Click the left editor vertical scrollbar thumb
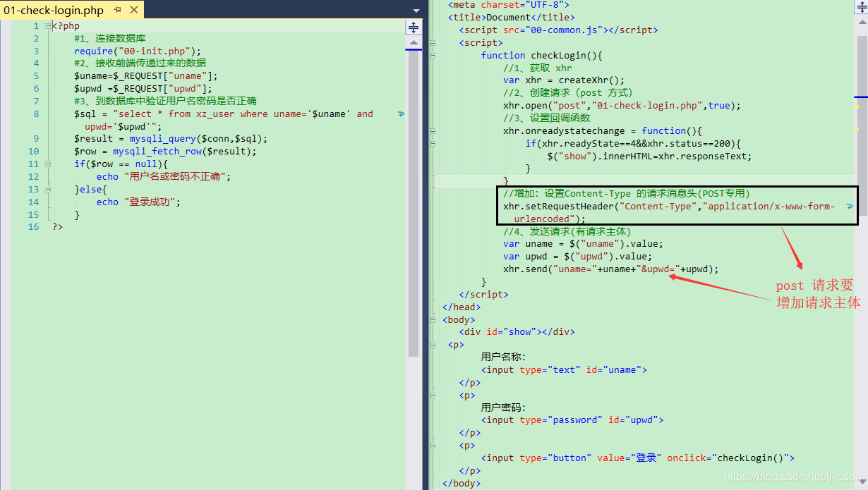The image size is (868, 490). [414, 204]
